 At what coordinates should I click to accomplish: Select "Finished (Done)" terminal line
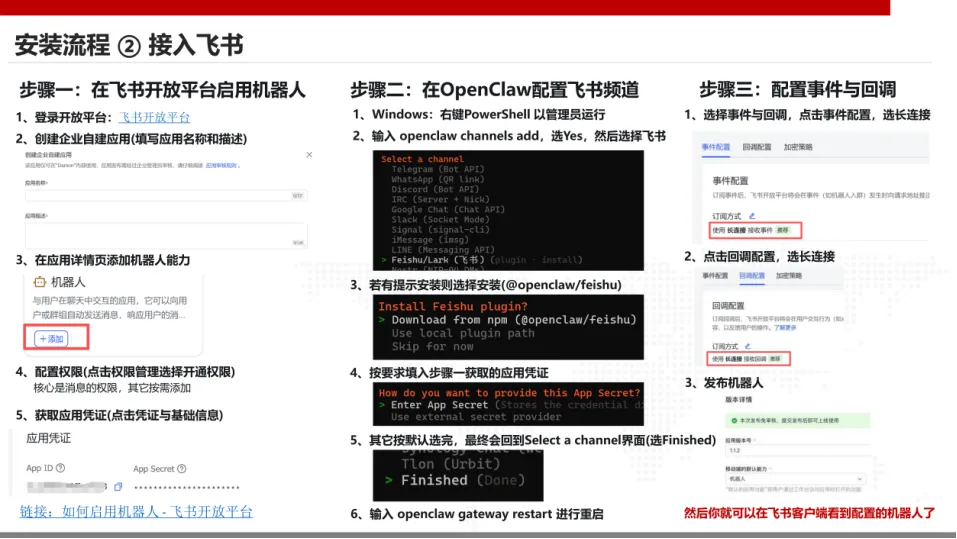click(463, 480)
